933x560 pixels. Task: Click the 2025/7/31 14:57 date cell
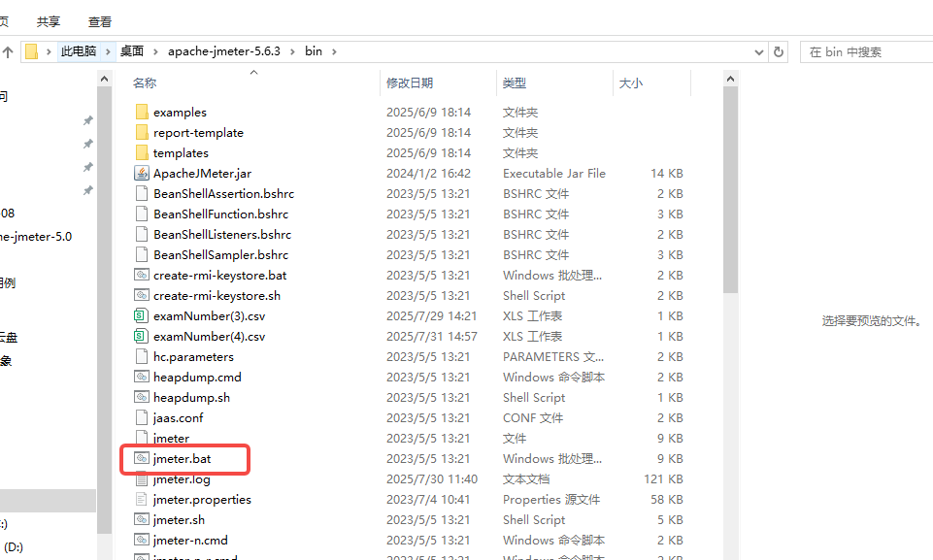tap(432, 336)
